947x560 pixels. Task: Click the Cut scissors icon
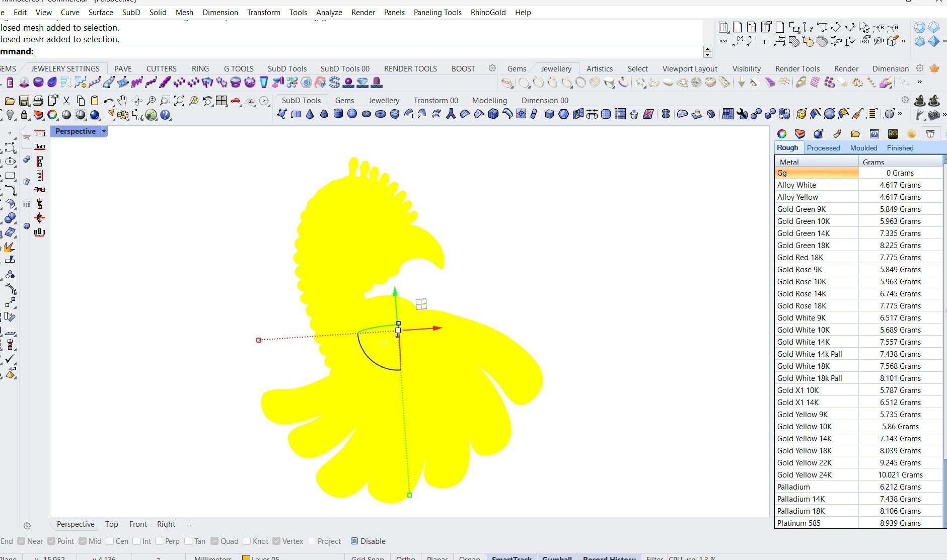66,101
